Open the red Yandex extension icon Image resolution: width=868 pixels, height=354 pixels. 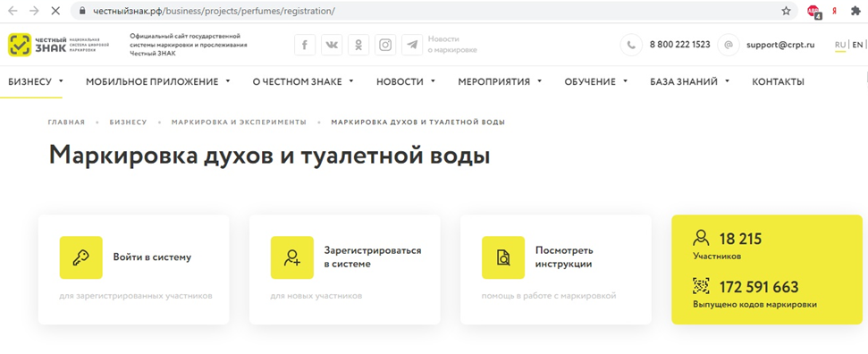click(834, 11)
